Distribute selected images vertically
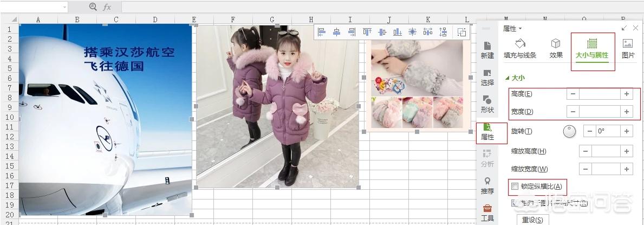 pyautogui.click(x=443, y=32)
